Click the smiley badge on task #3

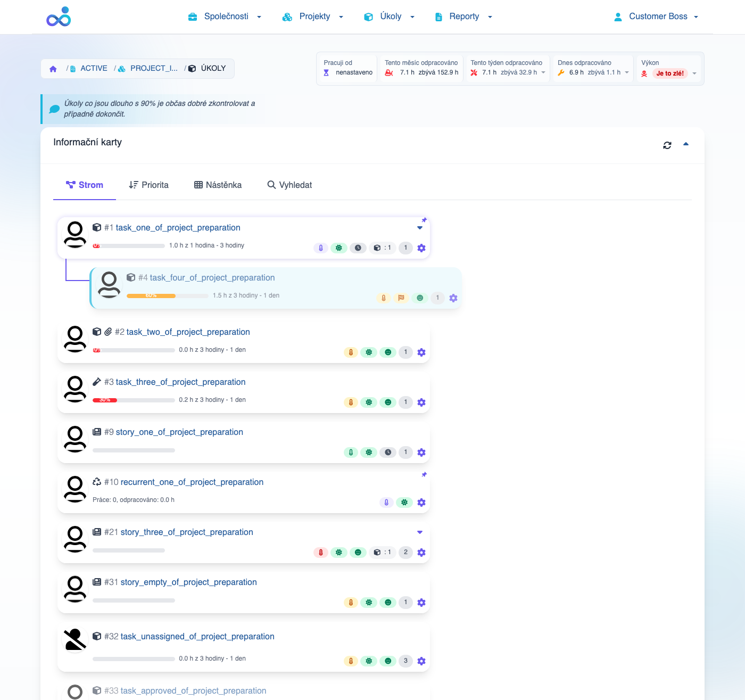(388, 402)
